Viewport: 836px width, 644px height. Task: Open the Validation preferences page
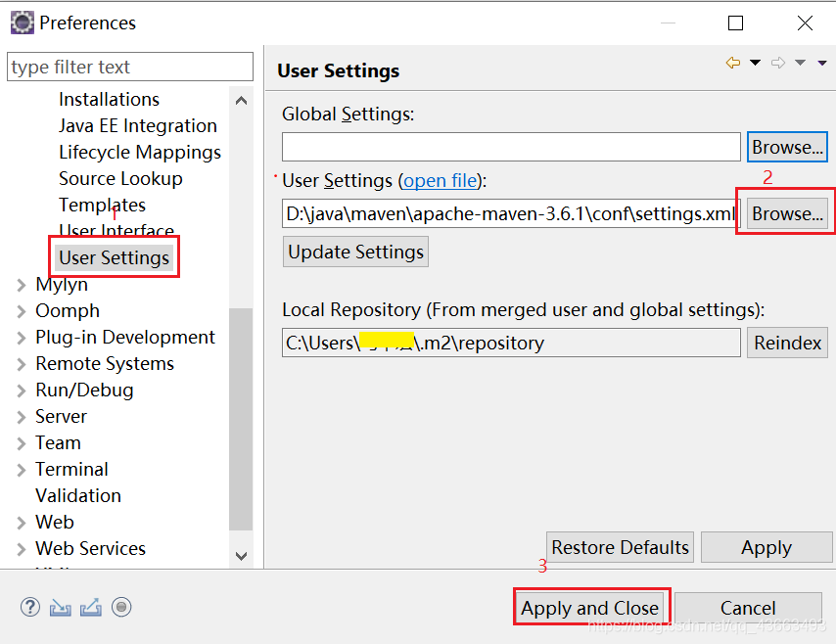click(x=78, y=496)
